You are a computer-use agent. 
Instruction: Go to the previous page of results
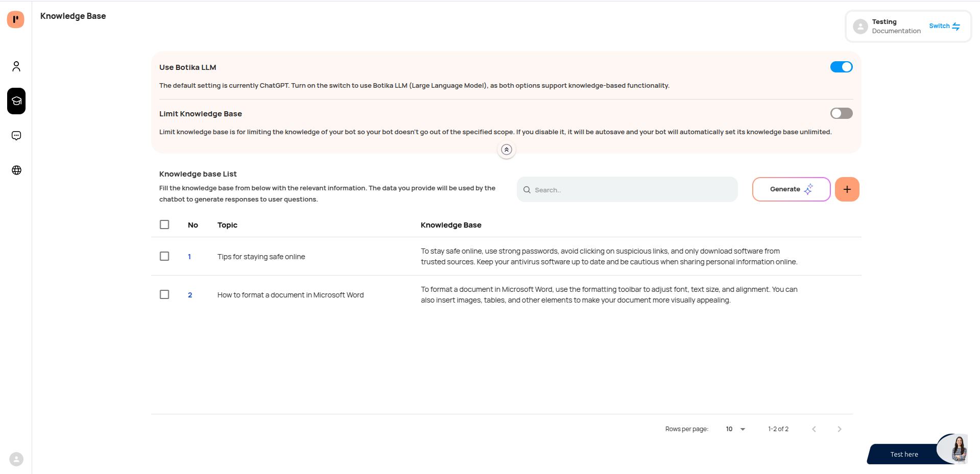point(814,429)
